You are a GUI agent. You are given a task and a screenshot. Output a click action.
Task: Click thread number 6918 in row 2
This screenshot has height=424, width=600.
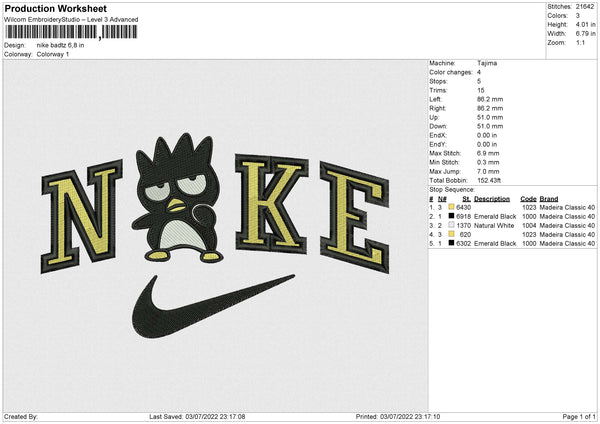point(463,217)
